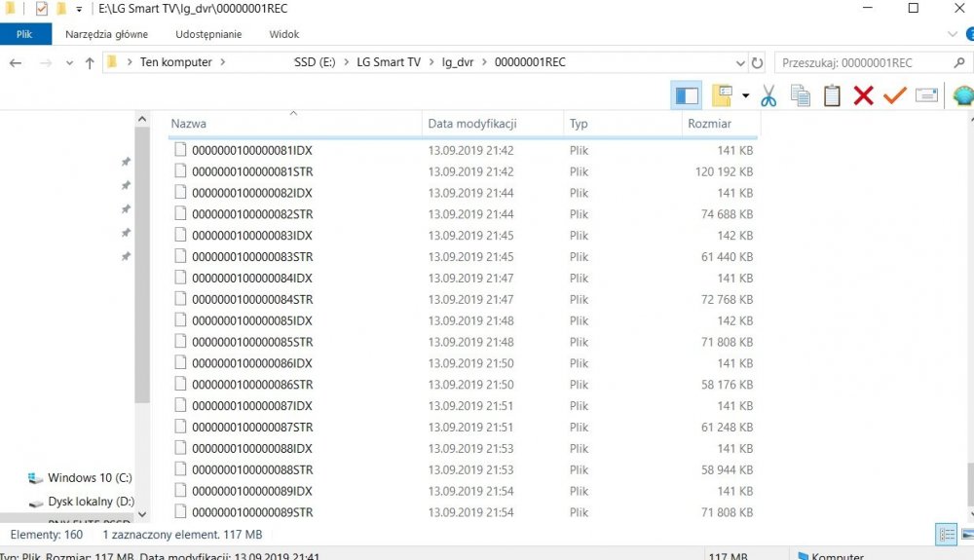This screenshot has height=560, width=974.
Task: Click 'Ten komputer' in the breadcrumb
Action: [176, 62]
